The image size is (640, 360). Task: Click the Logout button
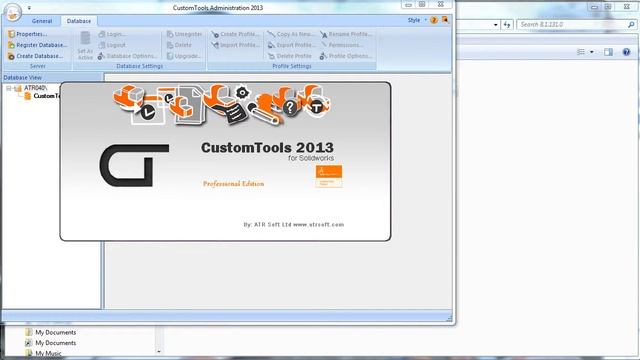coord(112,45)
